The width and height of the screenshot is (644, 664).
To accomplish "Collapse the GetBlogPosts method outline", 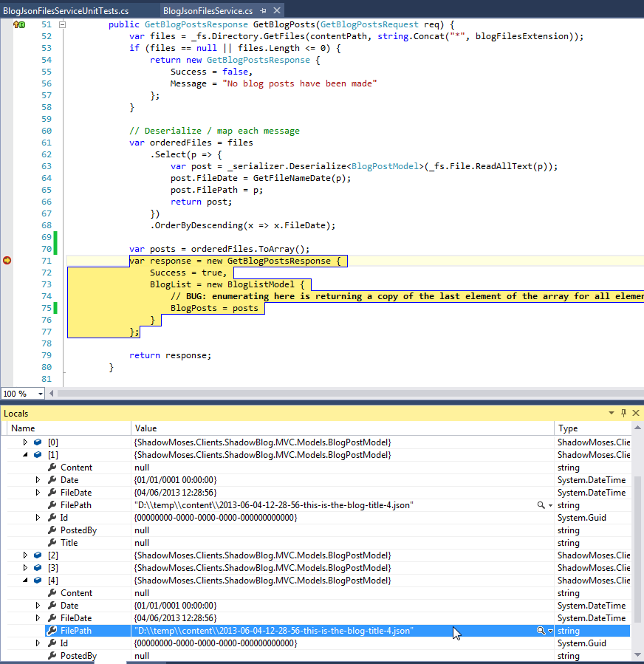I will pyautogui.click(x=62, y=24).
